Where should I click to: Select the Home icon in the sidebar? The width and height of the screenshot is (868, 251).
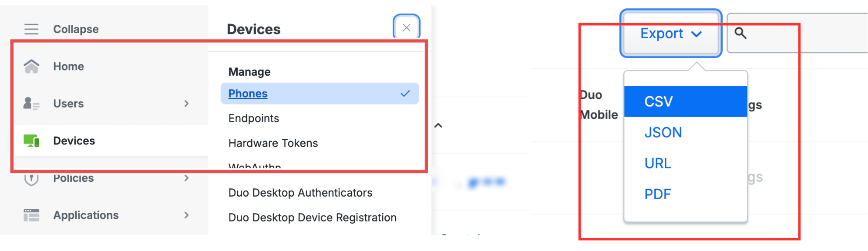31,66
